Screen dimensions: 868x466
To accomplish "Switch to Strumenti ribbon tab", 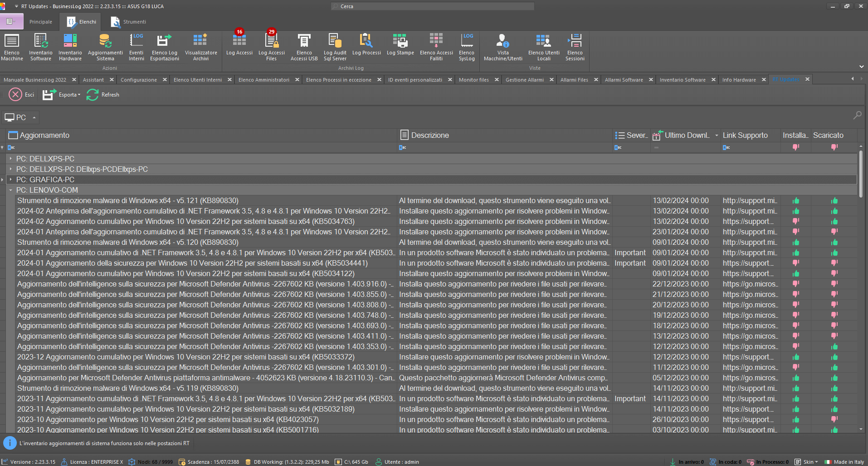I will (129, 22).
